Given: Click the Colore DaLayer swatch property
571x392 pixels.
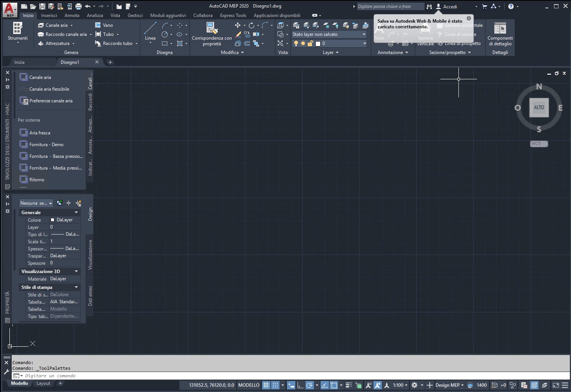Looking at the screenshot, I should click(65, 220).
